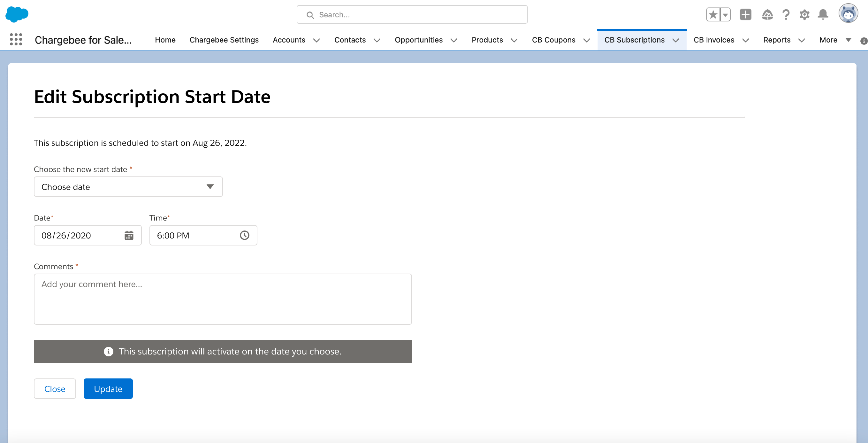
Task: Open the Setup gear icon
Action: click(x=804, y=14)
